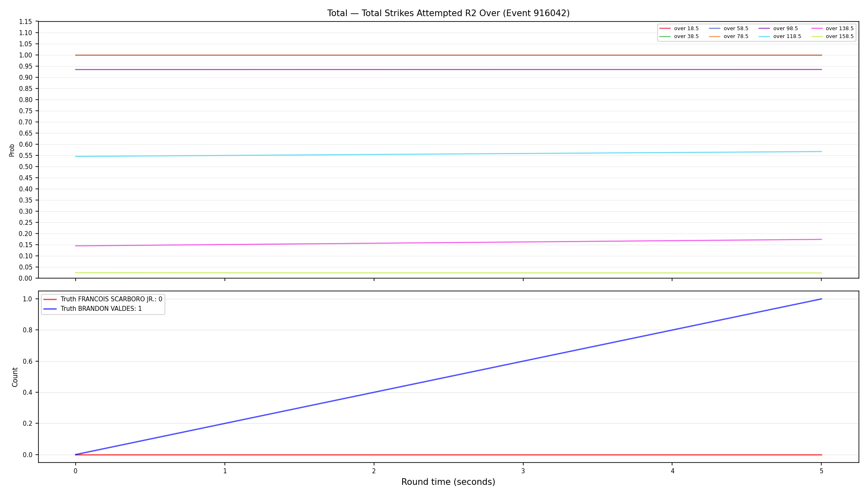Click the purple over 98.5 probability line

click(448, 69)
